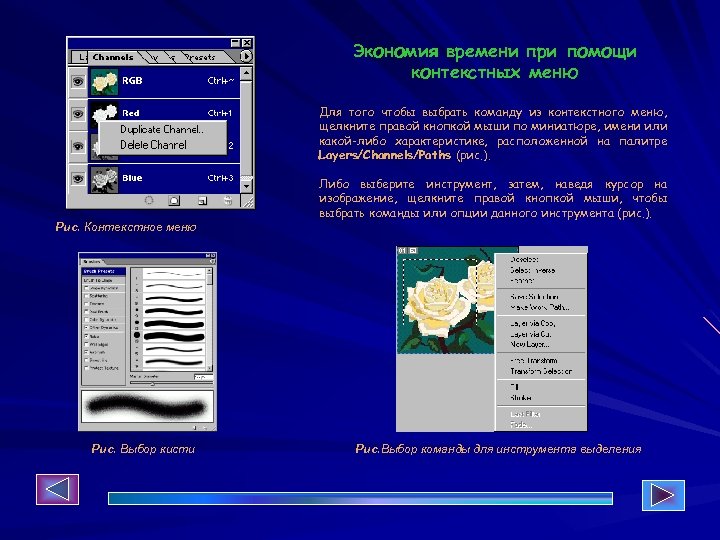This screenshot has height=540, width=720.
Task: Click the large brush stroke preview
Action: tap(147, 406)
